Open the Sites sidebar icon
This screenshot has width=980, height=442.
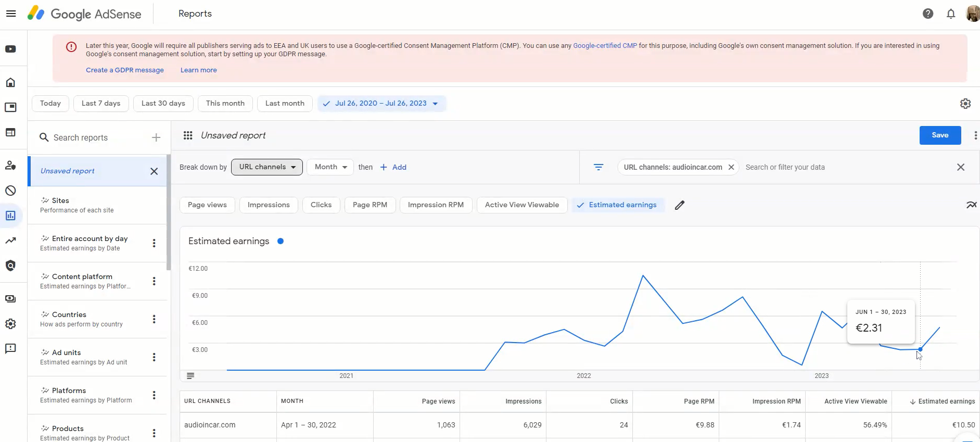[10, 132]
